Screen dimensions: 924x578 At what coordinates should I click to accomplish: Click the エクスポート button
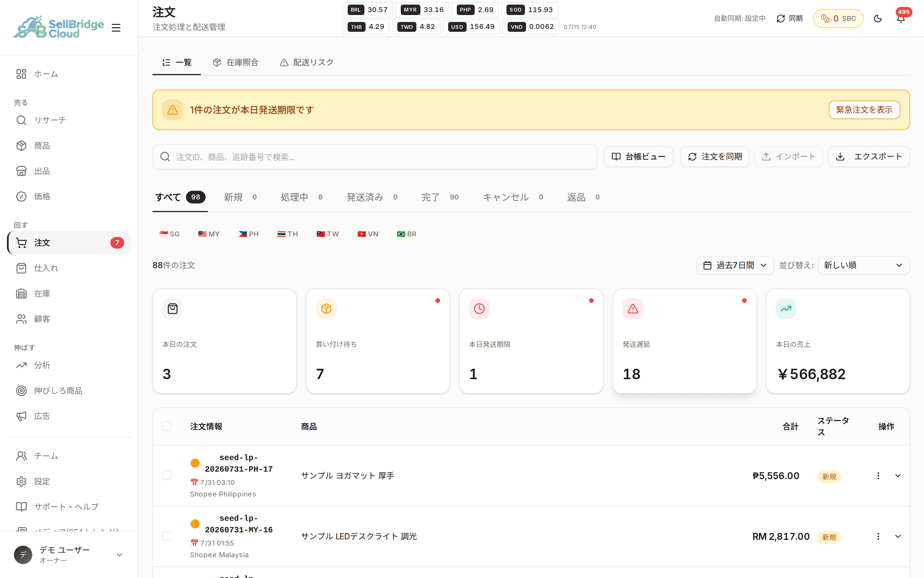click(869, 157)
